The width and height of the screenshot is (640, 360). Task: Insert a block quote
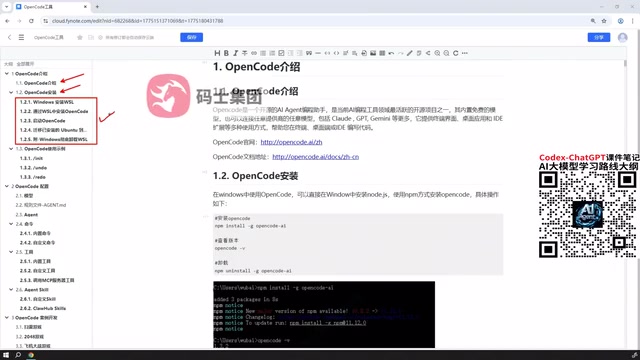point(309,53)
